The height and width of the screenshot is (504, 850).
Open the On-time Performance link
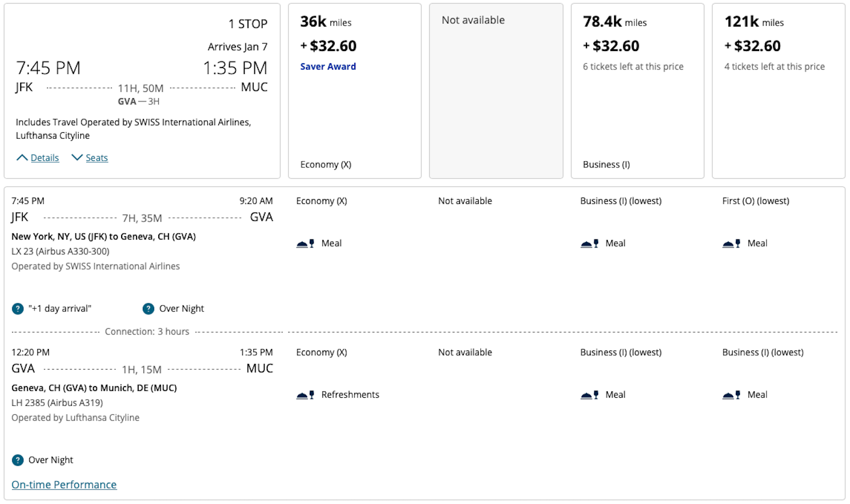tap(64, 484)
